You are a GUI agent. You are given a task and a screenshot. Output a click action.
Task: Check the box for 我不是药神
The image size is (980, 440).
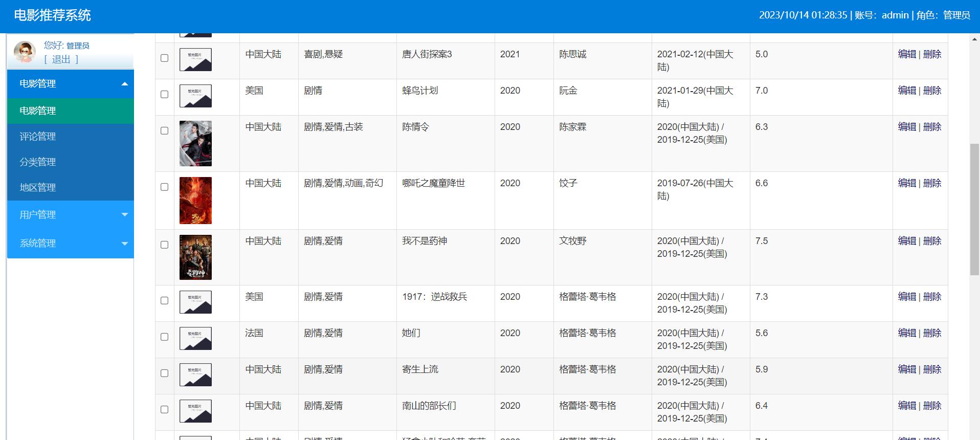[x=165, y=245]
